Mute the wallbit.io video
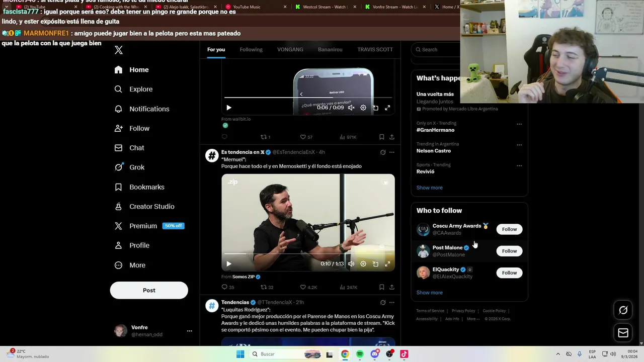This screenshot has width=644, height=362. pos(351,108)
